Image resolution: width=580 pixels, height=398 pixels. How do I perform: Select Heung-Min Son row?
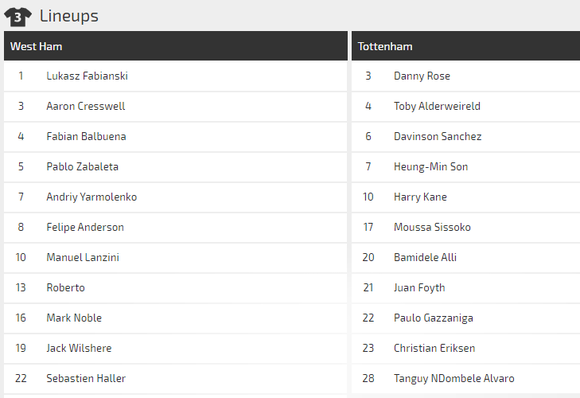click(466, 167)
